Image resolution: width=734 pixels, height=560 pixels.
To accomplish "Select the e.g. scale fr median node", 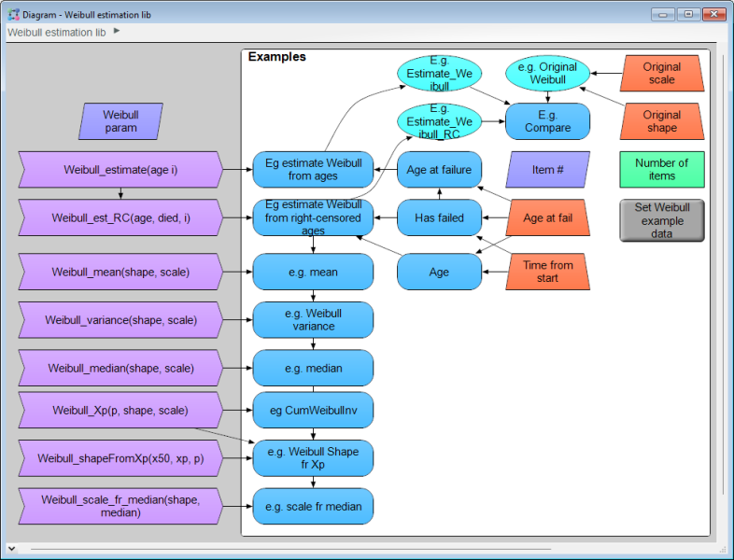I will [x=313, y=506].
